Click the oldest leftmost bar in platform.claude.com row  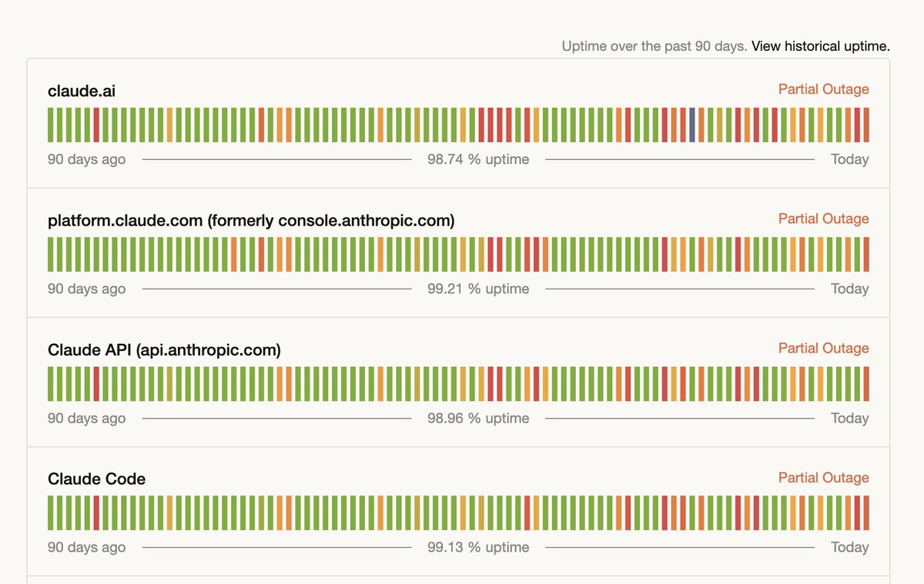51,254
